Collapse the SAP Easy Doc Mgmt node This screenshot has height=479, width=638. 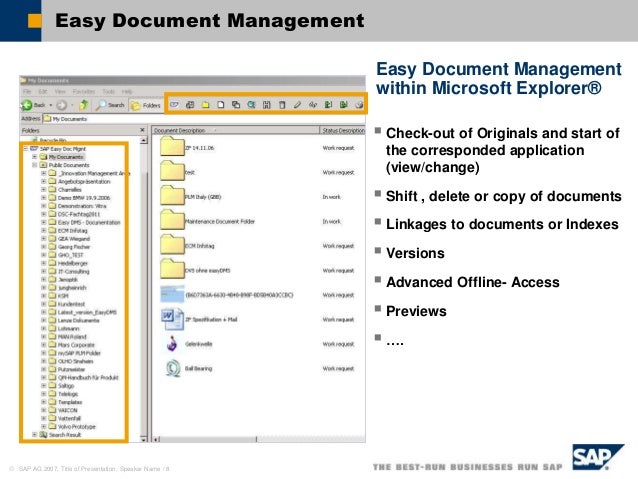coord(26,149)
